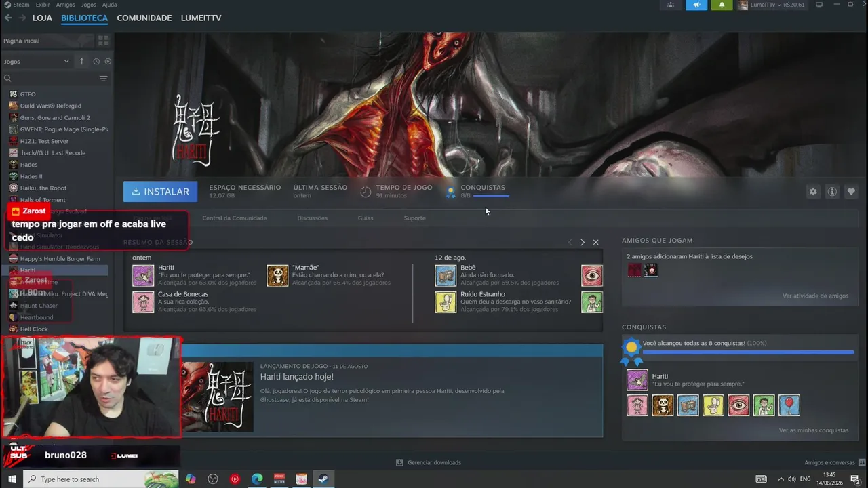Open the green notifications bell
Image resolution: width=868 pixels, height=488 pixels.
722,5
